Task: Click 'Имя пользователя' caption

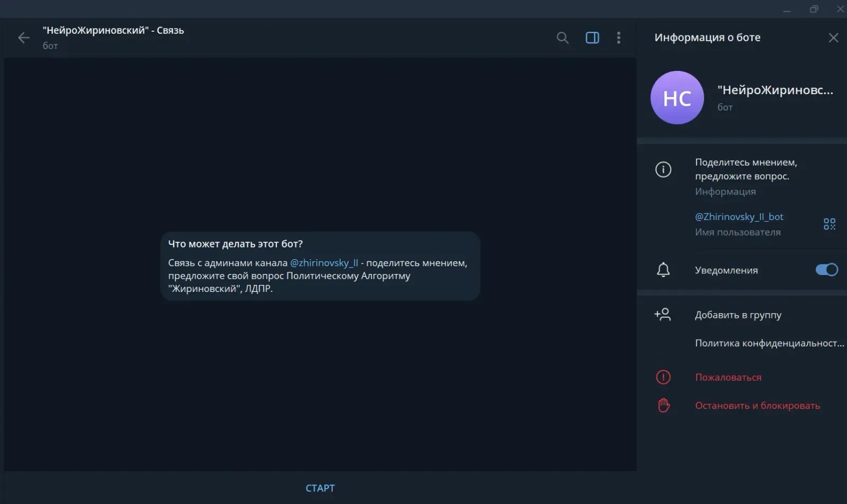Action: pos(737,232)
